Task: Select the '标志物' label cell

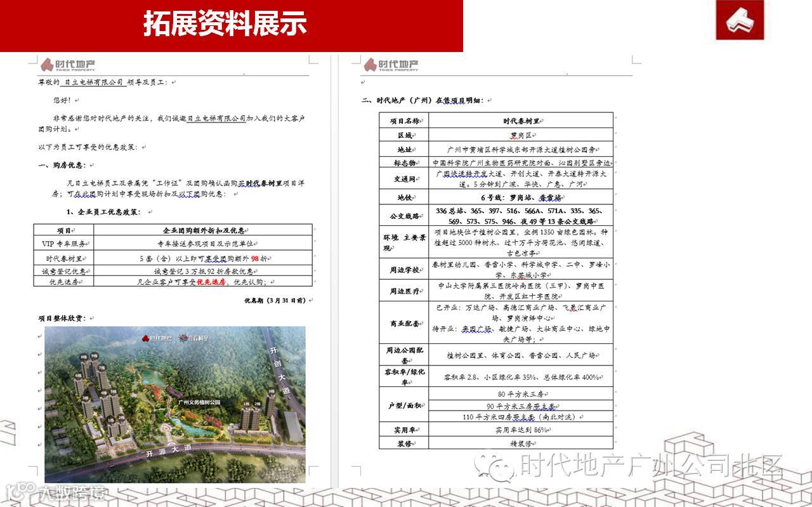Action: click(x=404, y=162)
